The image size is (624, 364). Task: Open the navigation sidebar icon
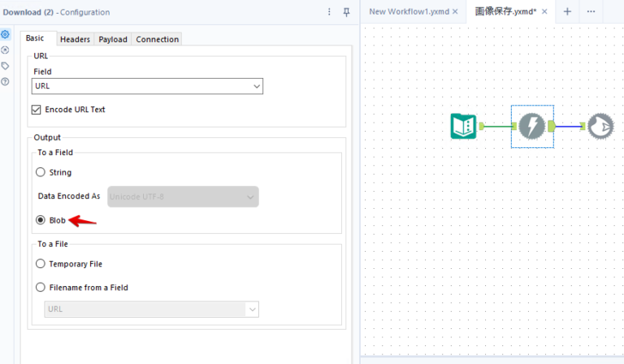[x=5, y=50]
